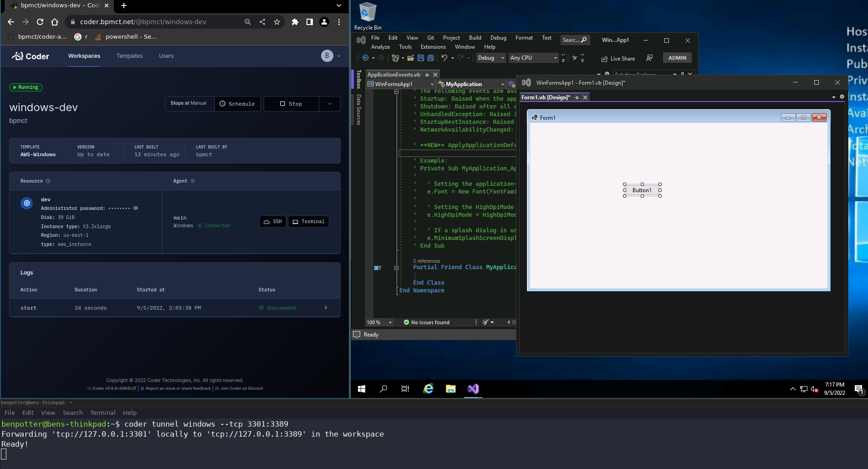
Task: Switch to the Templates tab in Coder
Action: tap(130, 56)
